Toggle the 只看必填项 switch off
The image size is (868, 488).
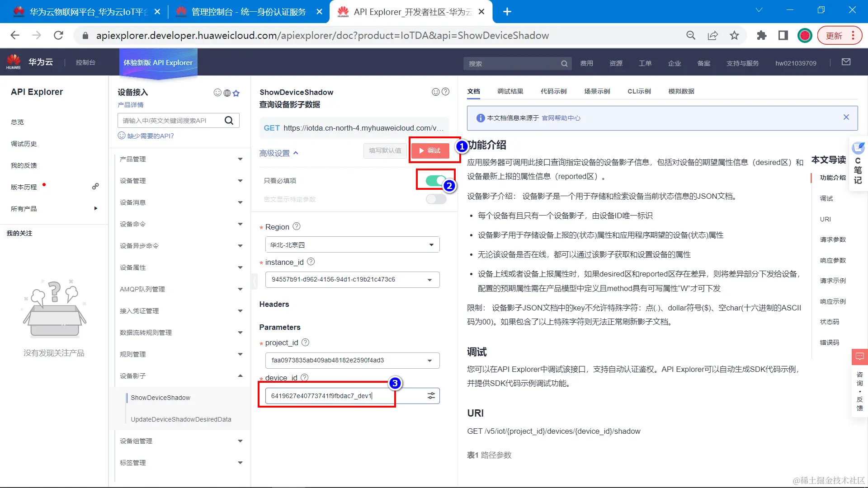point(436,181)
